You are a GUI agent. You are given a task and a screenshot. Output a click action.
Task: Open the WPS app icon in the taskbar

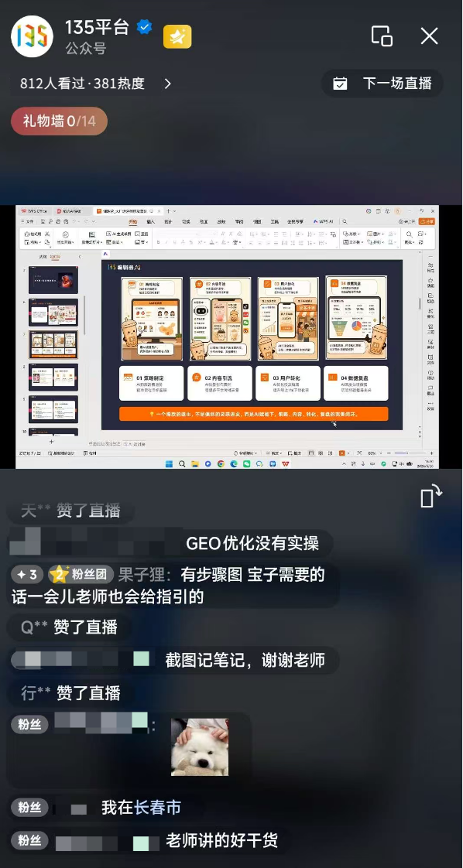(285, 463)
